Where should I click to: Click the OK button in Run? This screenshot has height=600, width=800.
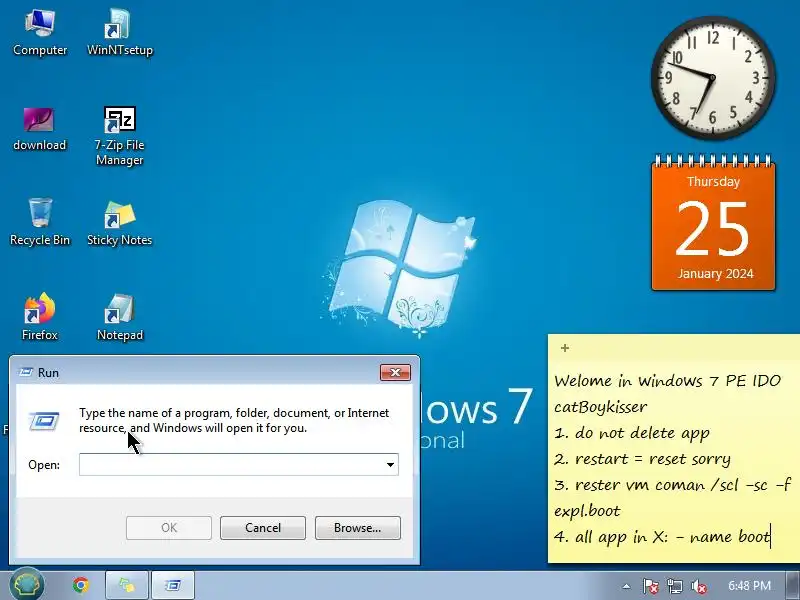click(x=169, y=528)
